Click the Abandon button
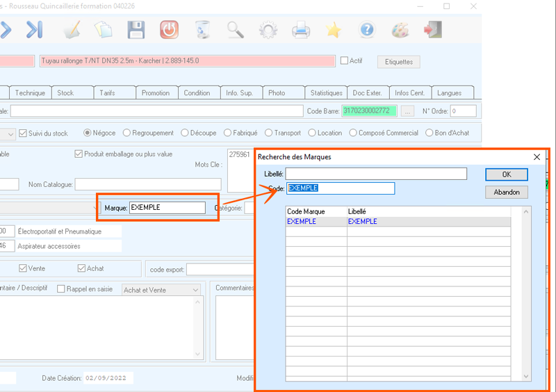Screen dimensions: 556x392 [507, 193]
